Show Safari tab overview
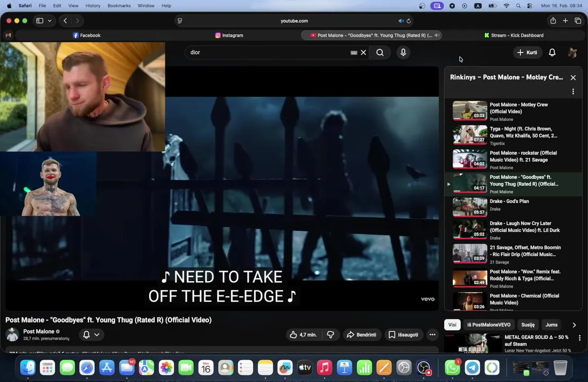The width and height of the screenshot is (588, 382). [x=578, y=21]
